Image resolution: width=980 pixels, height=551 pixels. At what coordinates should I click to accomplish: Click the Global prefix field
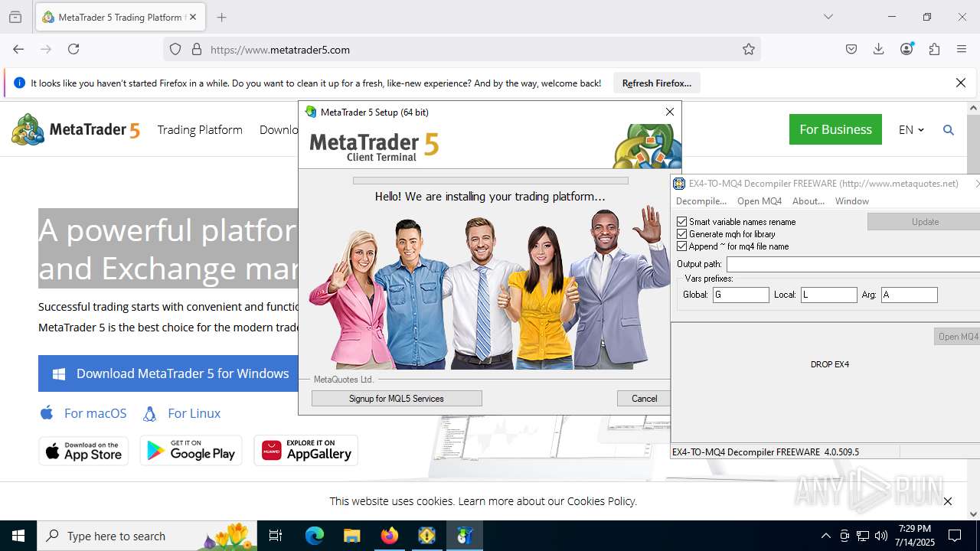click(x=741, y=295)
